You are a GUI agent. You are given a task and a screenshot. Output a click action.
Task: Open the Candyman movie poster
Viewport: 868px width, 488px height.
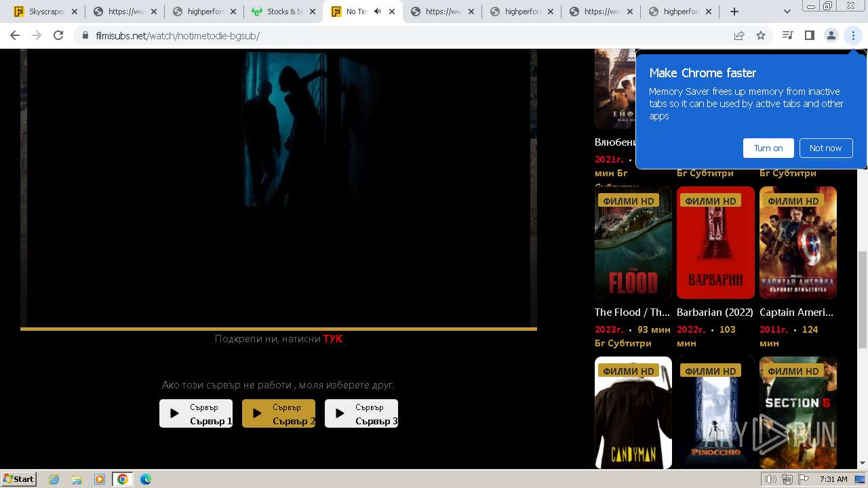click(x=633, y=413)
